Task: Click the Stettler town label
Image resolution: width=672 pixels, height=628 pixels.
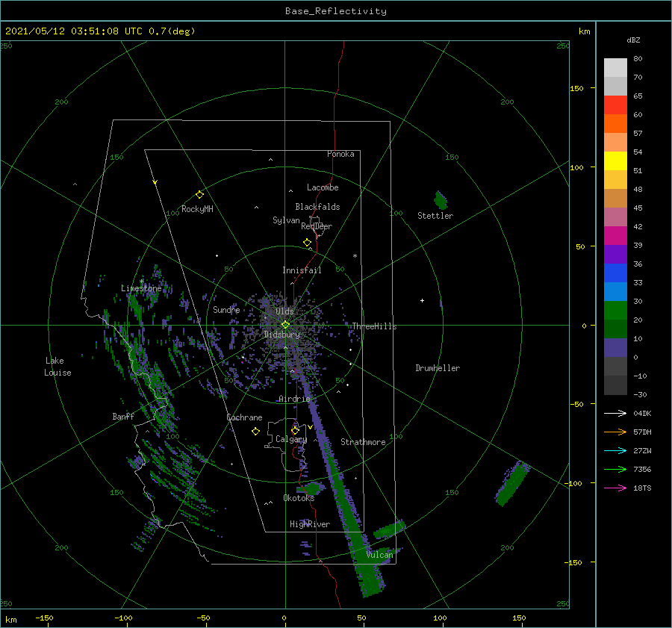Action: pyautogui.click(x=435, y=216)
